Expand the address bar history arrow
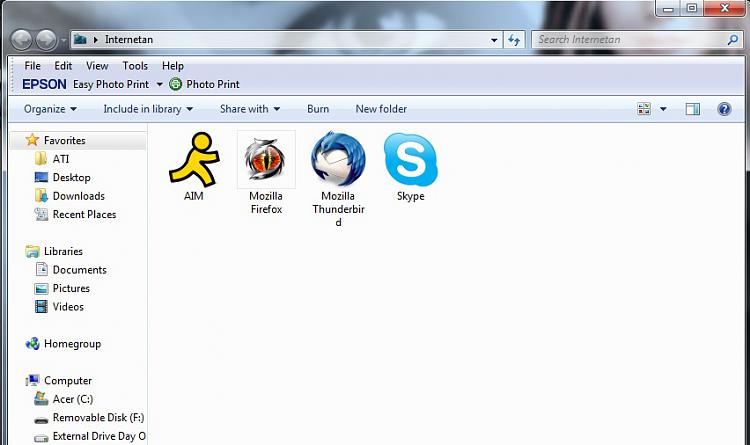 point(494,40)
